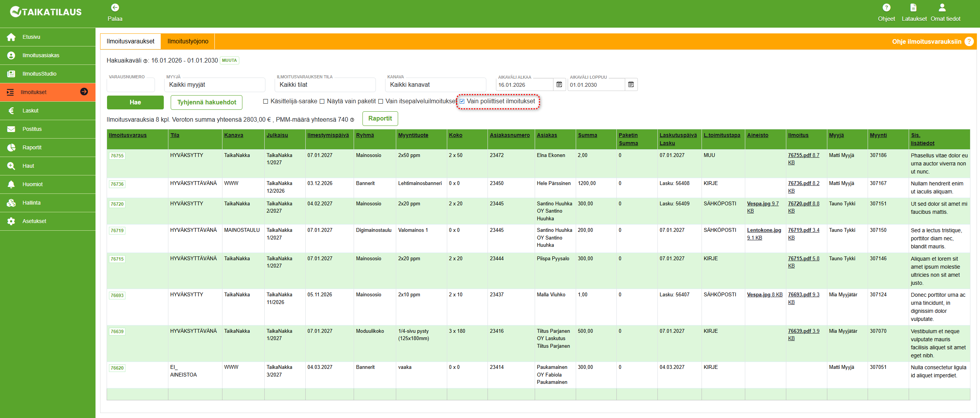This screenshot has height=418, width=980.
Task: Open 76736.pdf file link
Action: (804, 187)
